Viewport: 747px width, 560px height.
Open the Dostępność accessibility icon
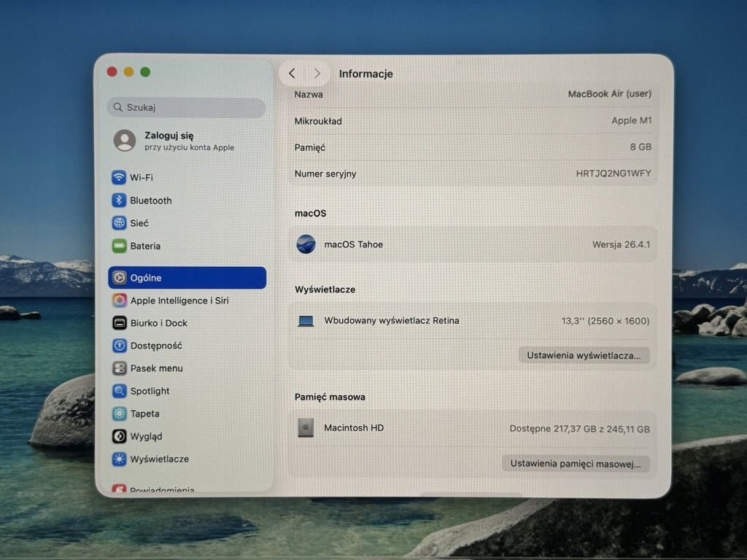tap(119, 345)
